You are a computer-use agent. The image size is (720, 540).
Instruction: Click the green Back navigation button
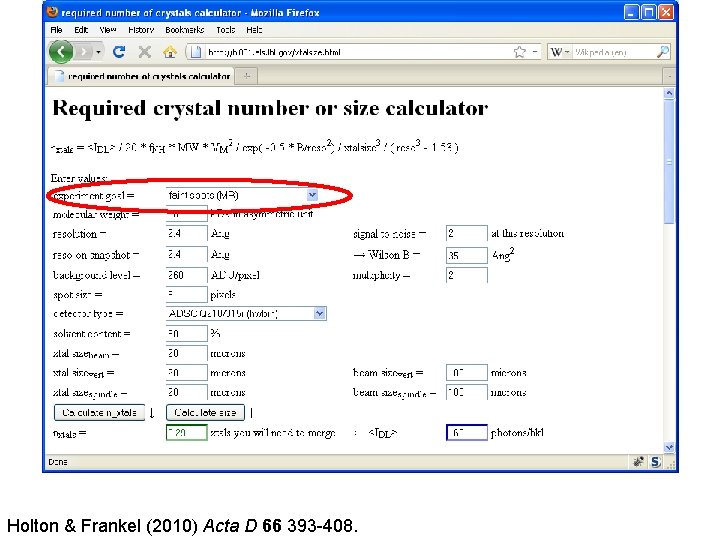coord(61,51)
